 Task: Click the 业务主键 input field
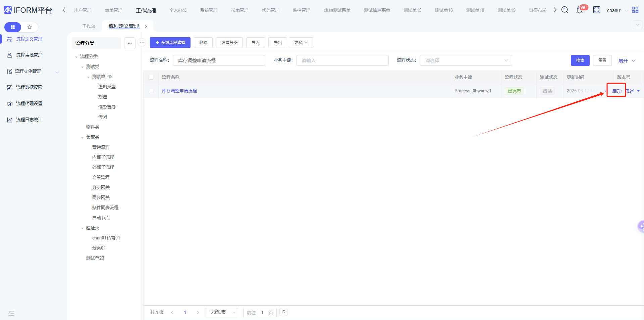pyautogui.click(x=342, y=60)
